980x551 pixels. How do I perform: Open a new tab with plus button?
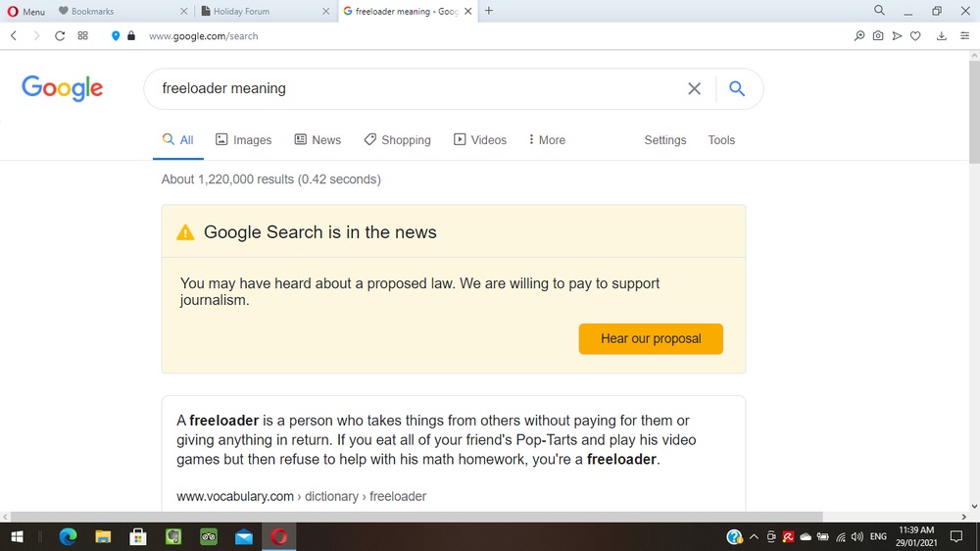[489, 11]
